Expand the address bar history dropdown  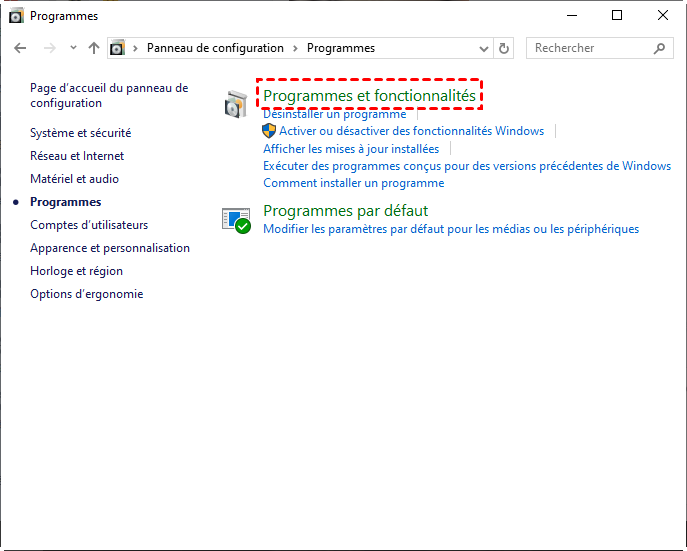pos(484,48)
